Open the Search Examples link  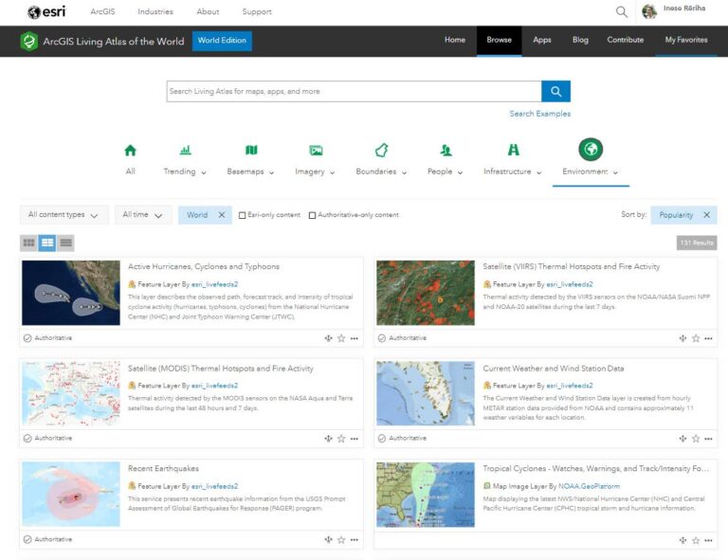coord(539,114)
